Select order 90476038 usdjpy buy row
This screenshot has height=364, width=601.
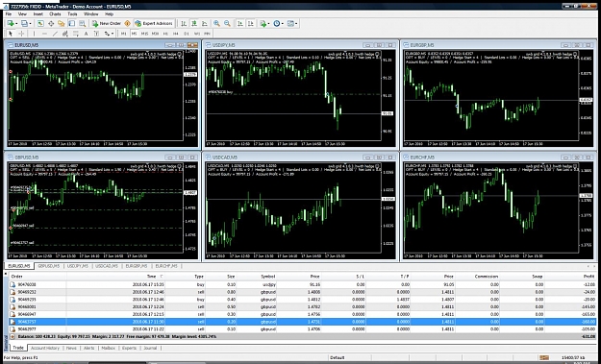302,284
